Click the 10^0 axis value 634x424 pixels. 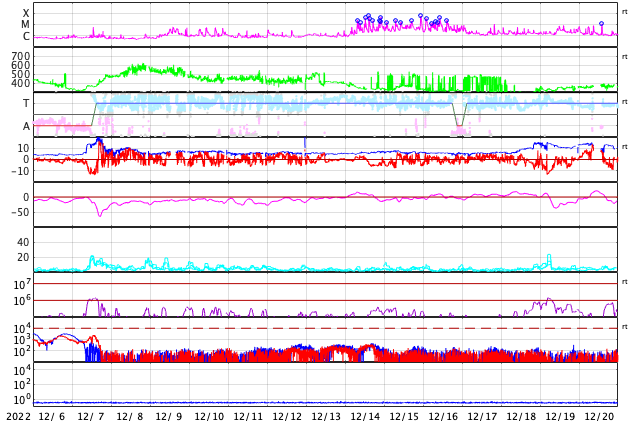click(22, 400)
